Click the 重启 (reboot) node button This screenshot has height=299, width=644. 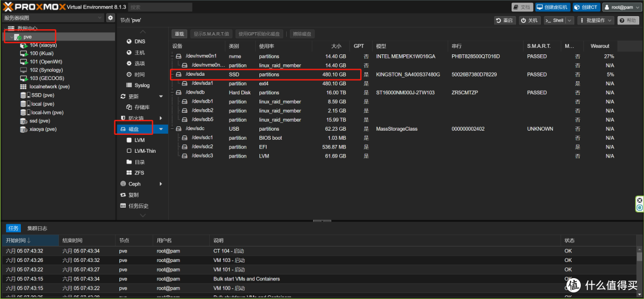[x=504, y=20]
